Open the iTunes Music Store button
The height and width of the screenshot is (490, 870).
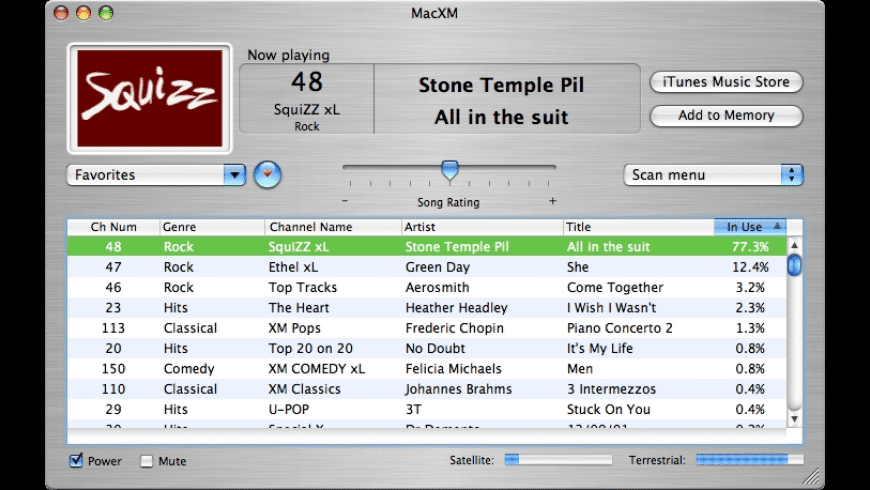point(726,82)
